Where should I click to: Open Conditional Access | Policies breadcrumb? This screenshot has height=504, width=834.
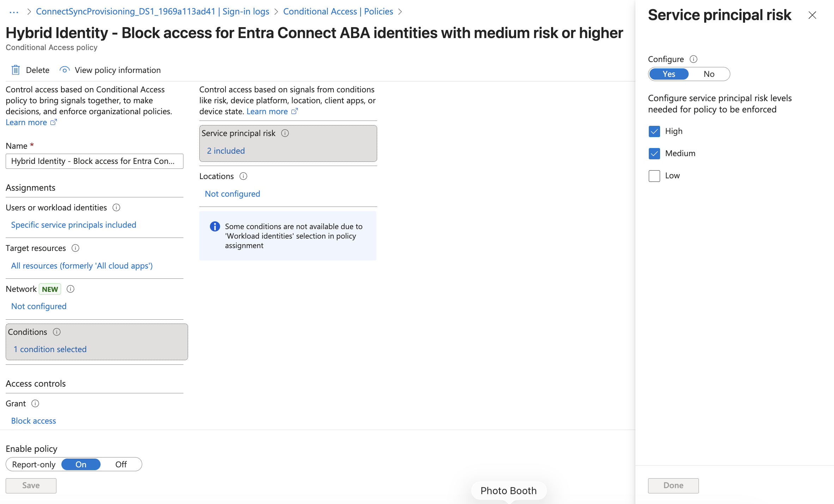point(338,12)
